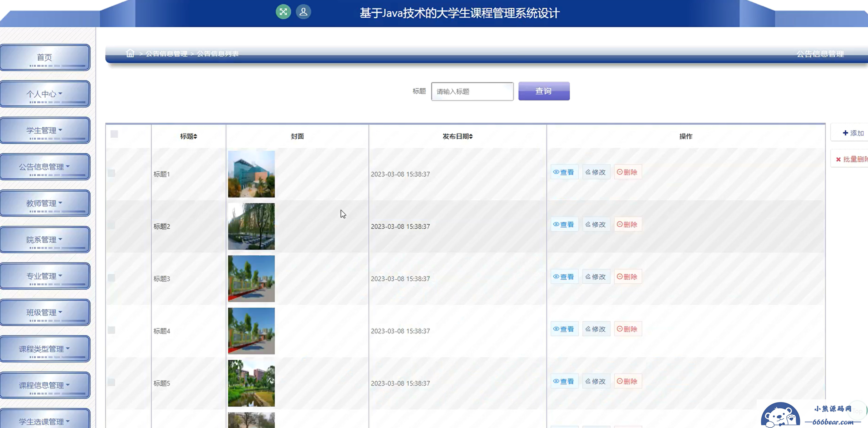Expand the 公告信息管理 sidebar menu
The height and width of the screenshot is (428, 868).
click(45, 167)
